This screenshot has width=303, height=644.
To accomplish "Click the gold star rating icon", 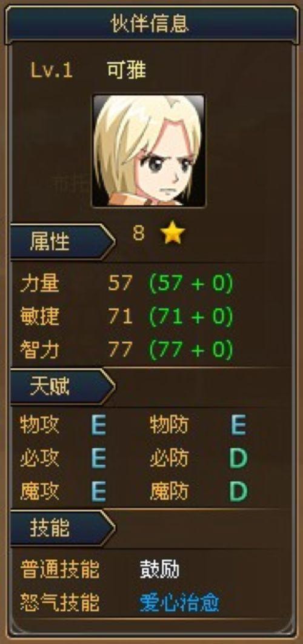I will pos(173,234).
